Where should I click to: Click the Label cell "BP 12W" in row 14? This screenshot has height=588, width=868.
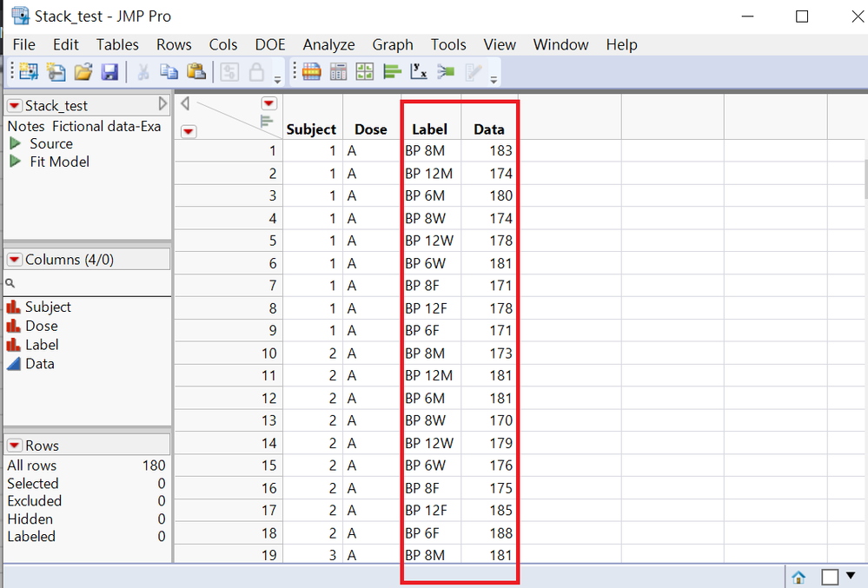coord(429,443)
